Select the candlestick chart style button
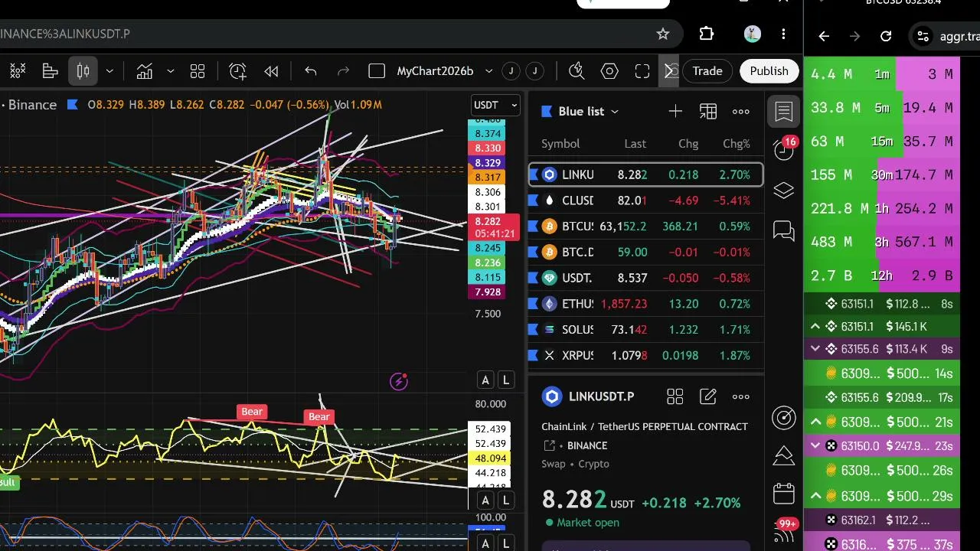Viewport: 980px width, 551px height. pos(83,71)
